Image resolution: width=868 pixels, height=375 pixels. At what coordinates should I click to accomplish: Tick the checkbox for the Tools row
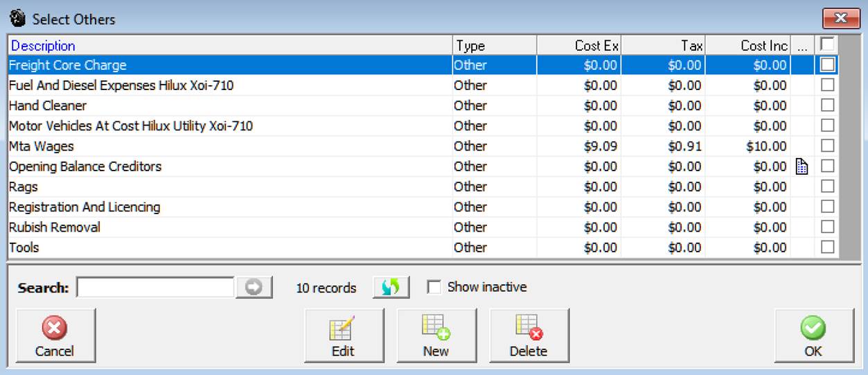tap(827, 247)
